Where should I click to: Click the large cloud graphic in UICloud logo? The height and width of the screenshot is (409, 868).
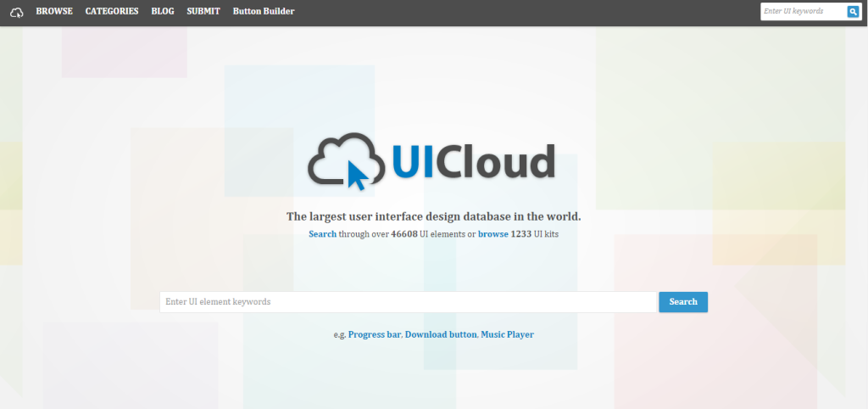(x=333, y=159)
